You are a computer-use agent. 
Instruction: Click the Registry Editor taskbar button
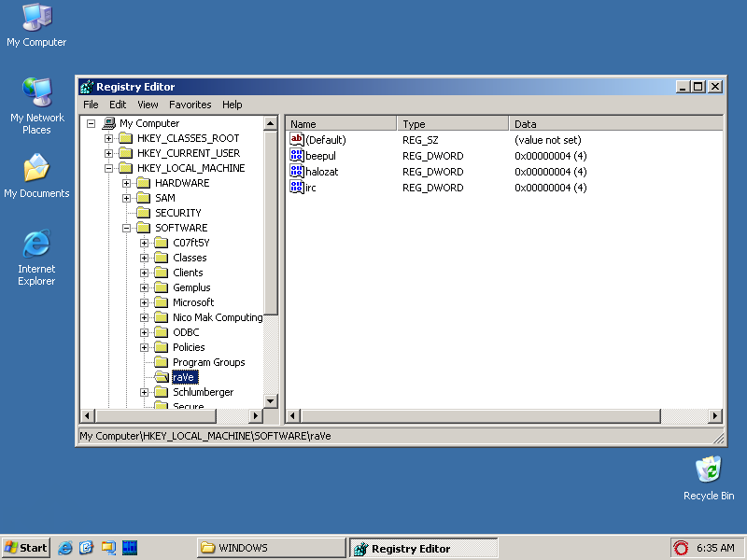tap(424, 548)
